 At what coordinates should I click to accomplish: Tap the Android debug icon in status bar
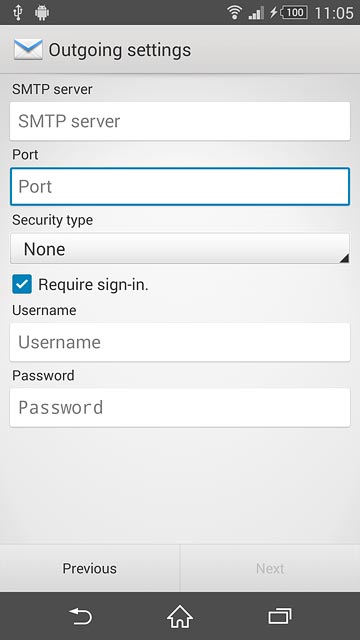click(42, 13)
